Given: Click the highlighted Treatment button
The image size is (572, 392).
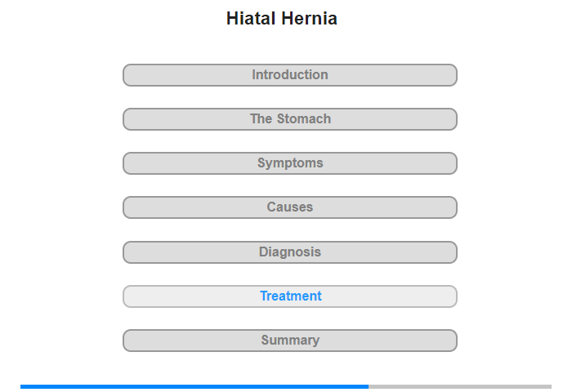Looking at the screenshot, I should (x=290, y=296).
